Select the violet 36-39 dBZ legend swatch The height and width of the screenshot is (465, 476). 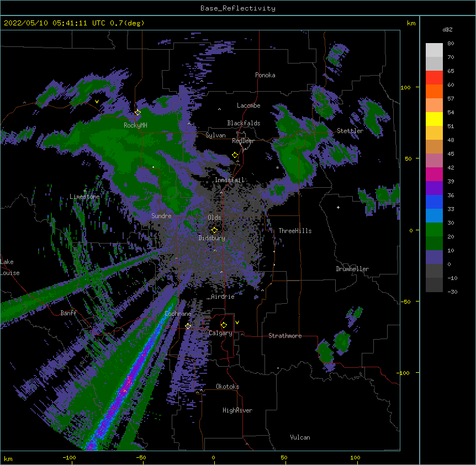434,188
